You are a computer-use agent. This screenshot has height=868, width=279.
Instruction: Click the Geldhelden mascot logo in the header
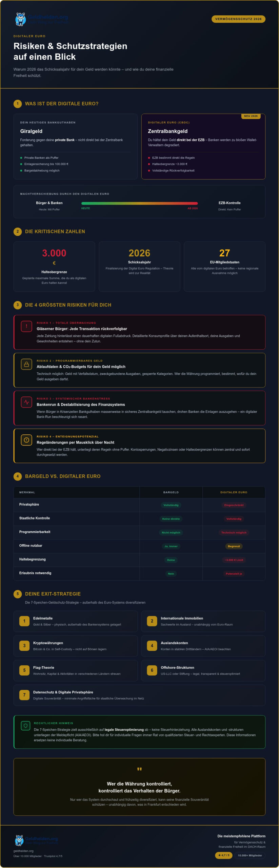point(21,19)
